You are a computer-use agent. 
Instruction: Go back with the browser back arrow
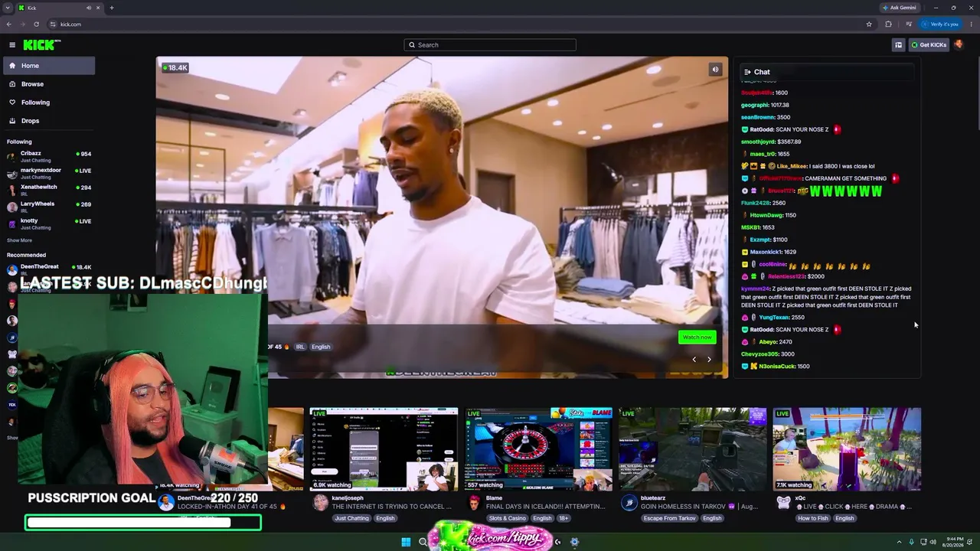click(x=9, y=24)
